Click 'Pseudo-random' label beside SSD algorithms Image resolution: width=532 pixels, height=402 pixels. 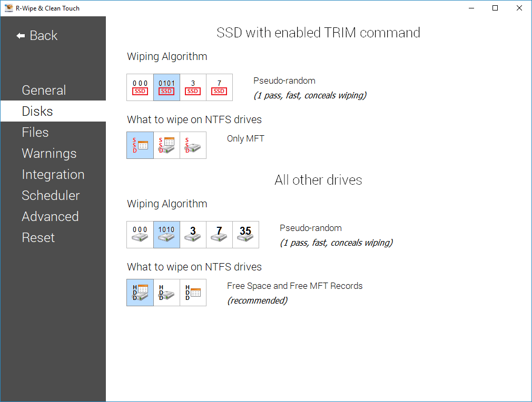click(x=284, y=81)
